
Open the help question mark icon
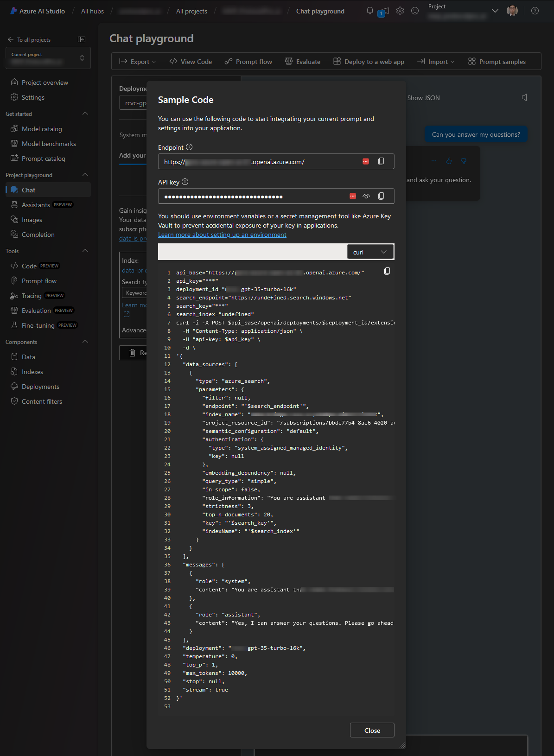(x=535, y=11)
